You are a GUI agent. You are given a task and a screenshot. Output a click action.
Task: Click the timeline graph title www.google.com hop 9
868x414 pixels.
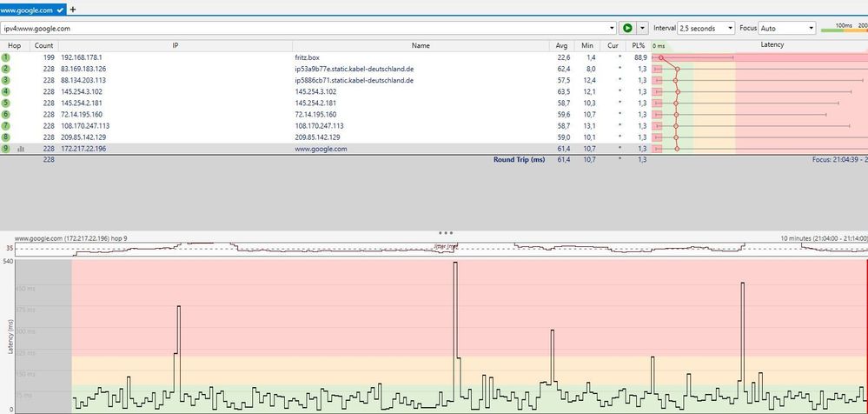pos(70,238)
